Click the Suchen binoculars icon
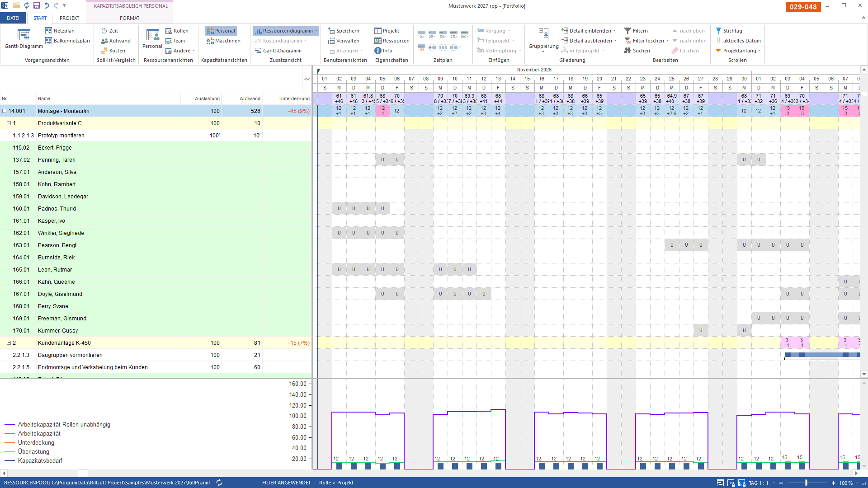This screenshot has width=868, height=488. click(x=627, y=51)
